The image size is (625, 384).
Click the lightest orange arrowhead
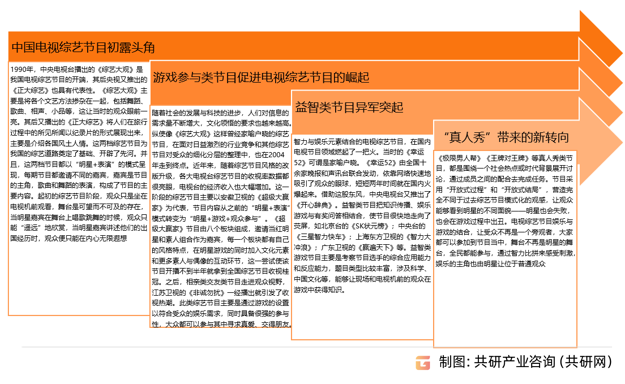pyautogui.click(x=600, y=142)
